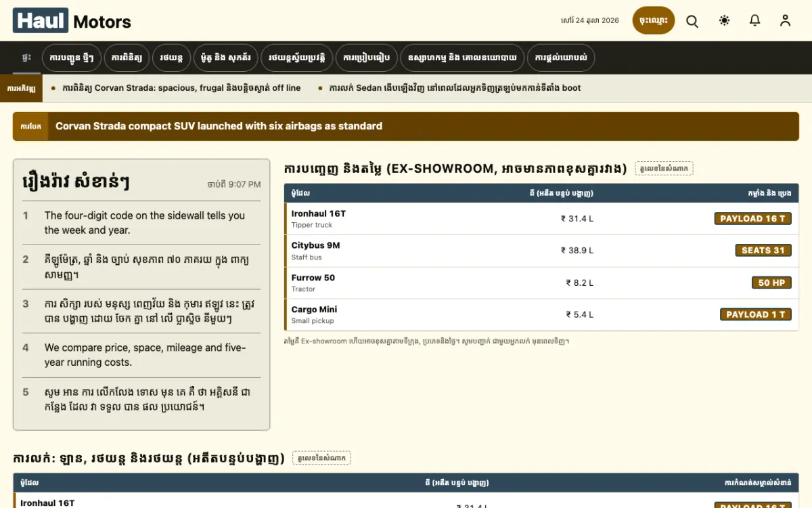Toggle the sun theme icon
The width and height of the screenshot is (812, 508).
[725, 20]
